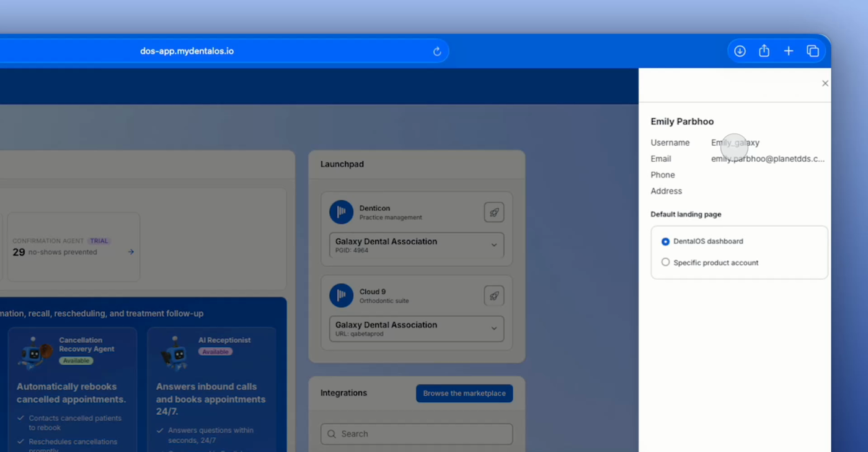Select the DentalOS dashboard radio option
This screenshot has width=868, height=452.
coord(665,241)
